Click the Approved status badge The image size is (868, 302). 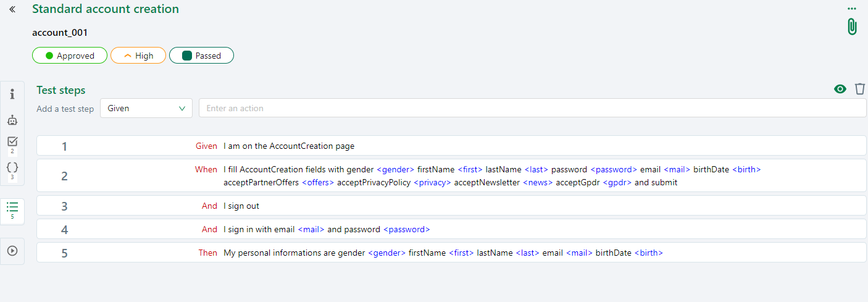70,56
